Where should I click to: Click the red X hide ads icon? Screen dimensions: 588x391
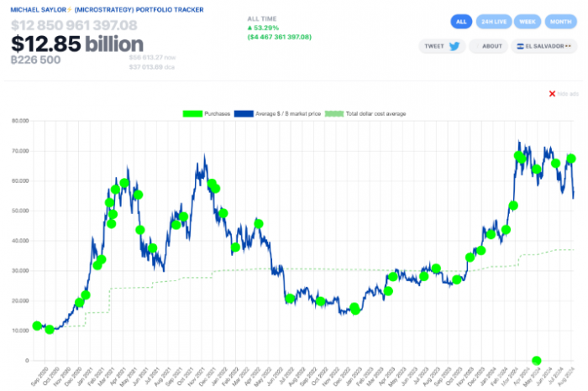[552, 93]
